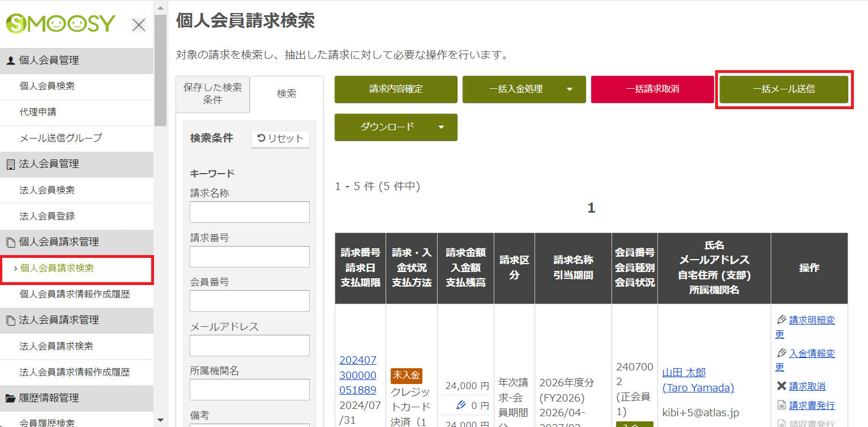Switch to the 保存した検索条件 tab
The height and width of the screenshot is (427, 868).
click(x=212, y=94)
